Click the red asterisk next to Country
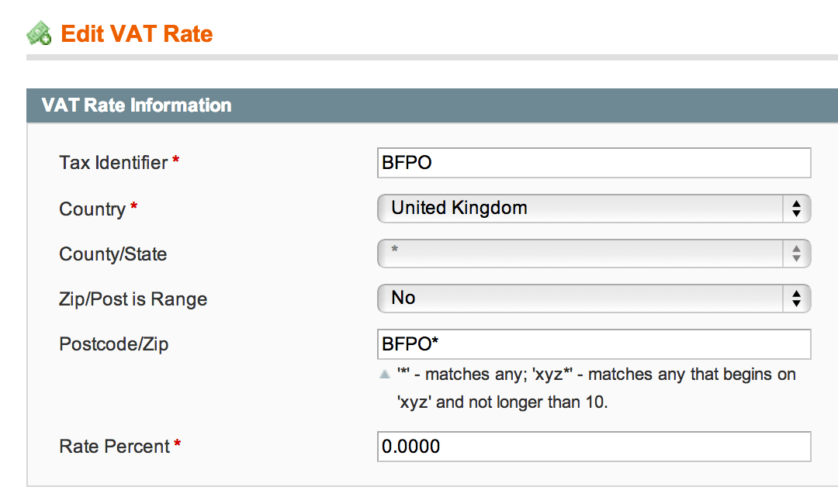 [x=134, y=205]
